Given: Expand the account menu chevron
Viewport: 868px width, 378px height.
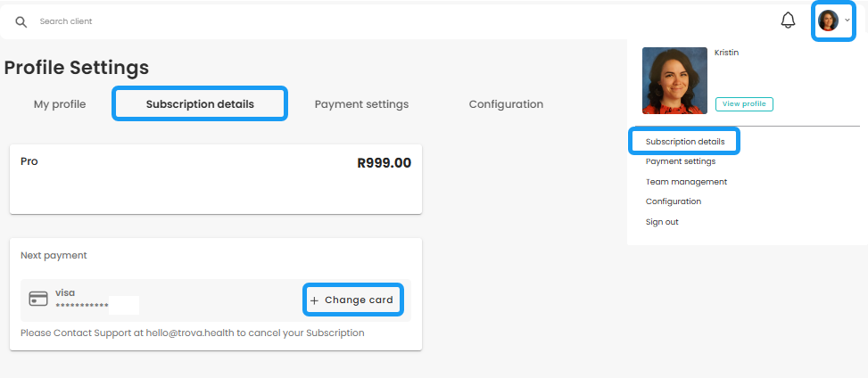Looking at the screenshot, I should [x=847, y=21].
